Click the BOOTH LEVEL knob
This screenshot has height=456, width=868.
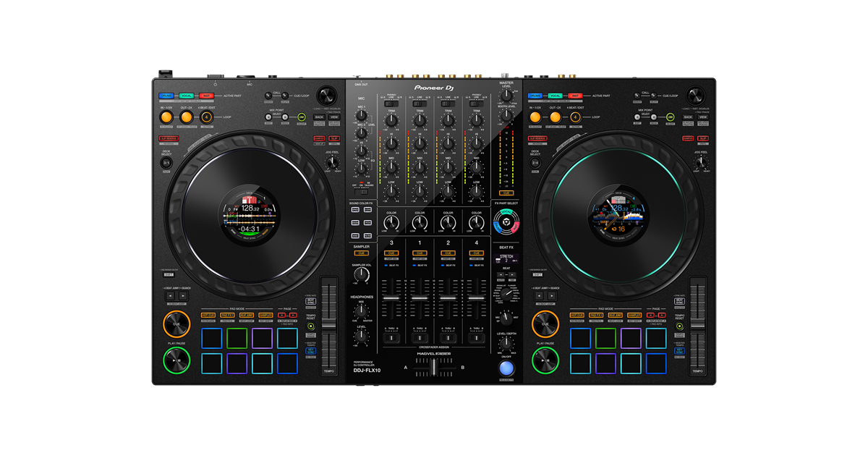507,115
